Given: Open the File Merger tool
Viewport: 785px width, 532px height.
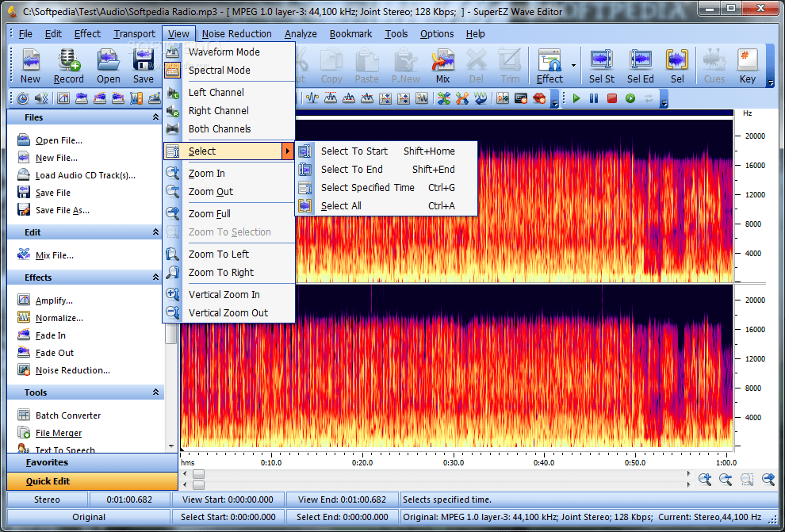Looking at the screenshot, I should tap(60, 432).
